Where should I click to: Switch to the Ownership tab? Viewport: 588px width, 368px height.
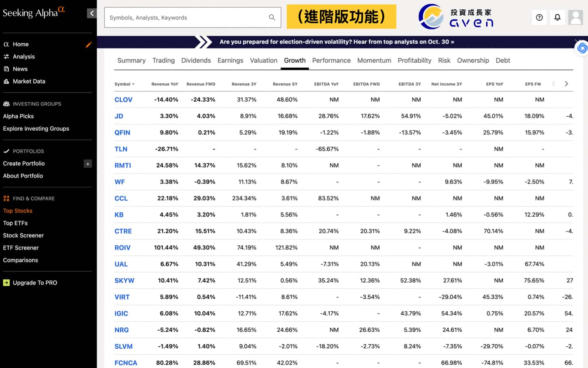(473, 60)
